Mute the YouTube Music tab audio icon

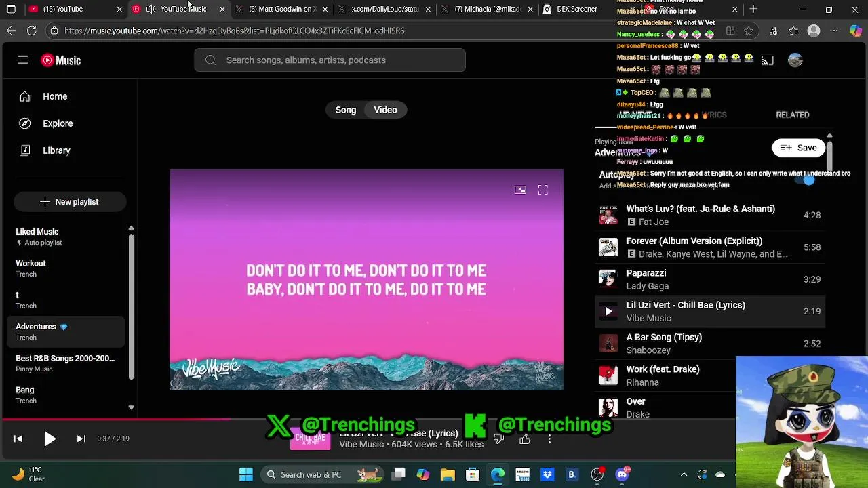[x=151, y=9]
